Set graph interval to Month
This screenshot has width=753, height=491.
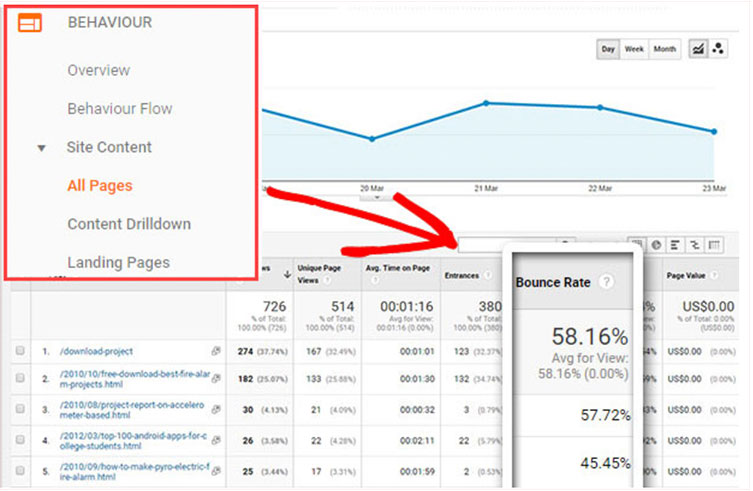[x=665, y=49]
